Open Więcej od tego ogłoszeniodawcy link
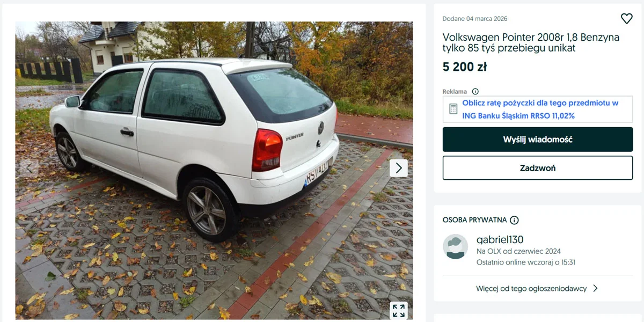This screenshot has width=644, height=322. pyautogui.click(x=531, y=288)
